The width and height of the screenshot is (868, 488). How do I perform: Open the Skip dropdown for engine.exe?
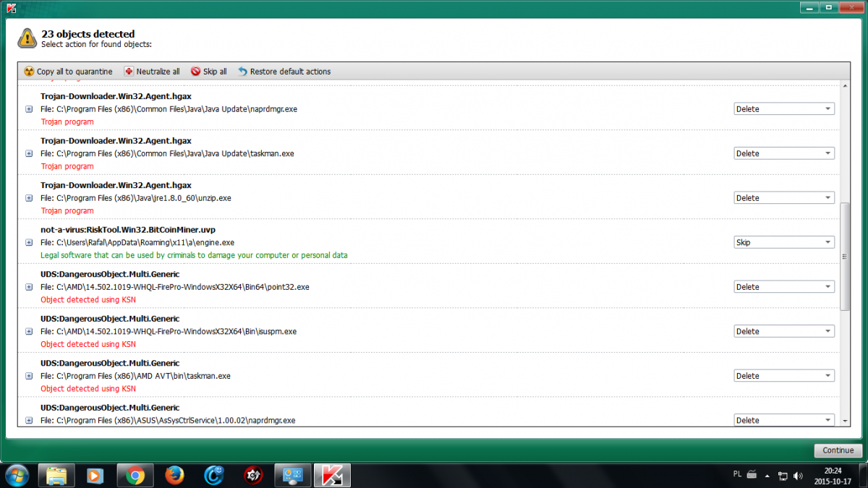pyautogui.click(x=784, y=242)
